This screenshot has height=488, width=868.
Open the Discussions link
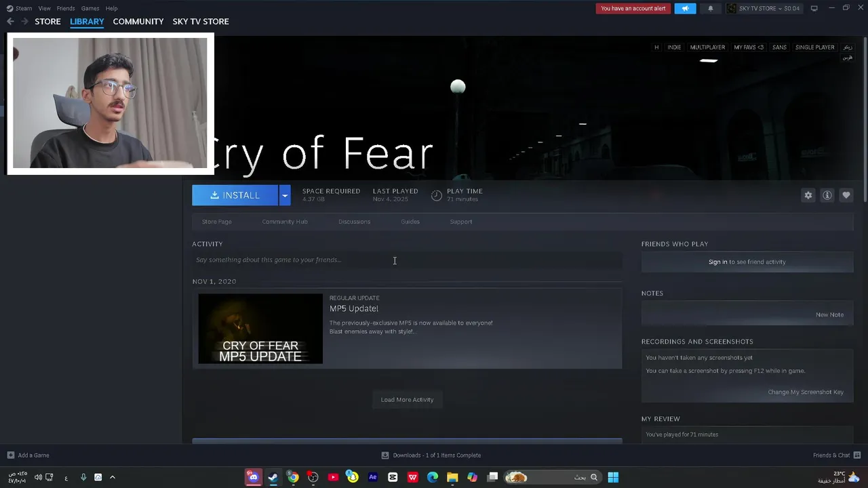pos(355,222)
